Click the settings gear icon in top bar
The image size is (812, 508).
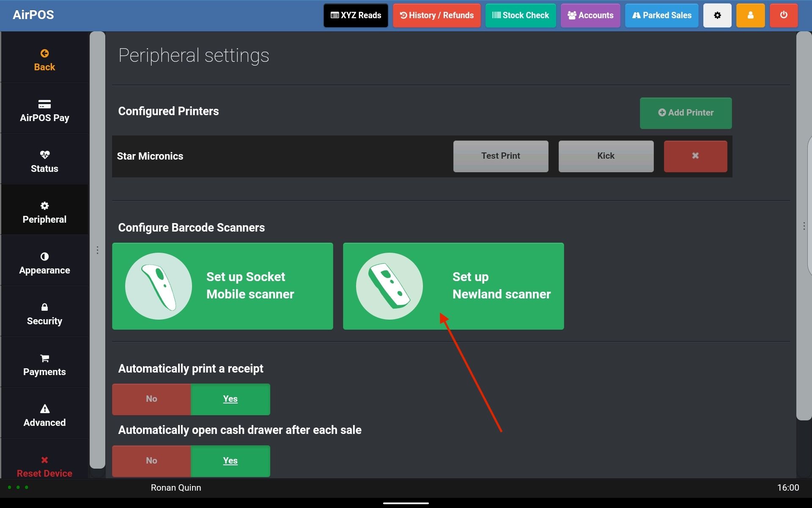[717, 16]
